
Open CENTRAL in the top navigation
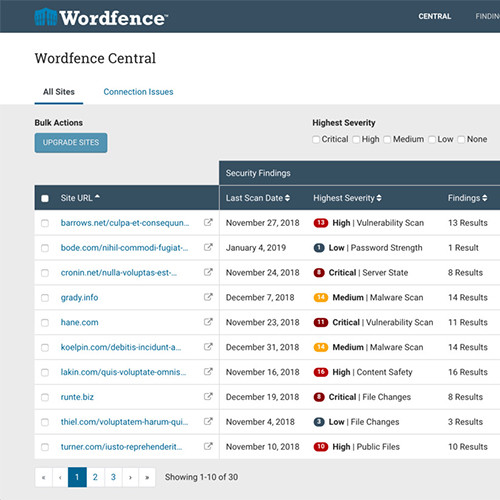coord(435,16)
